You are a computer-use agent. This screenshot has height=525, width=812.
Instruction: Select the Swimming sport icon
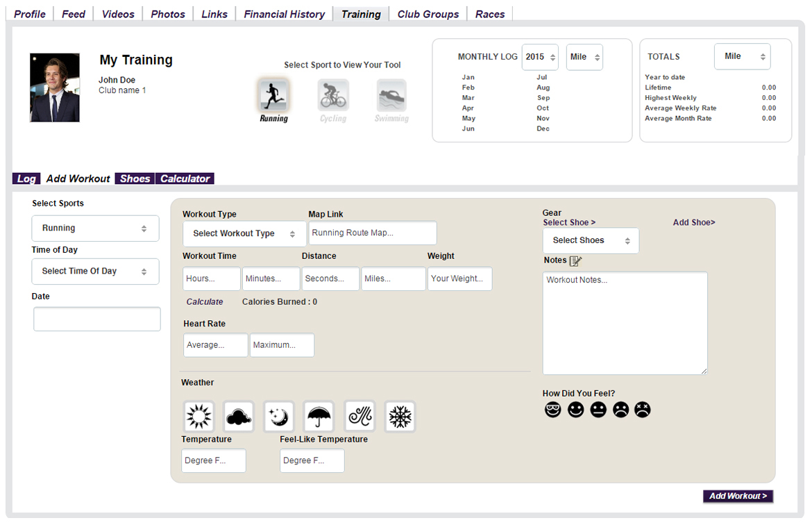391,96
